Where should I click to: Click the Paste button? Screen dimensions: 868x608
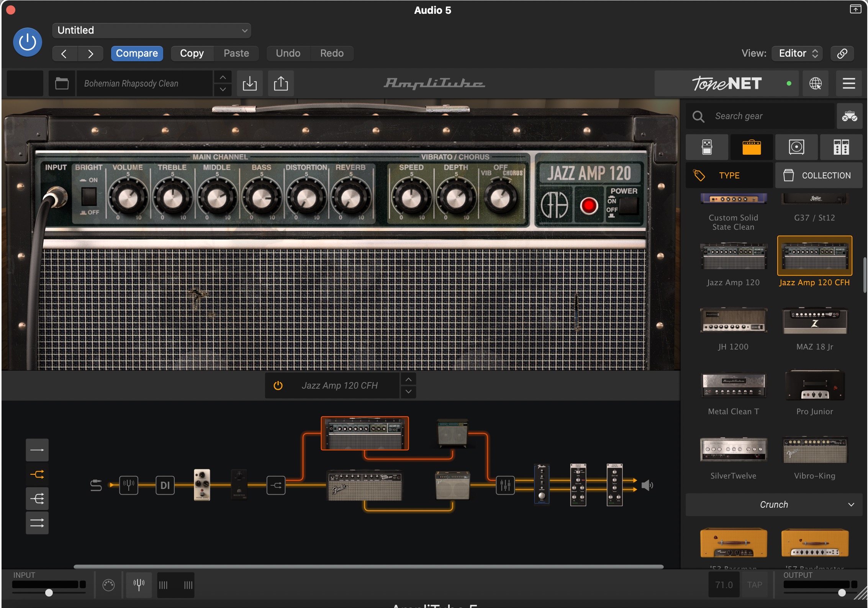click(x=236, y=53)
